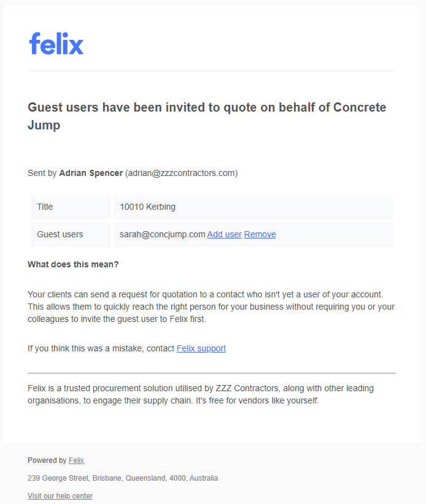Viewport: 426px width, 504px height.
Task: Click the Felix logo at top
Action: coord(56,44)
